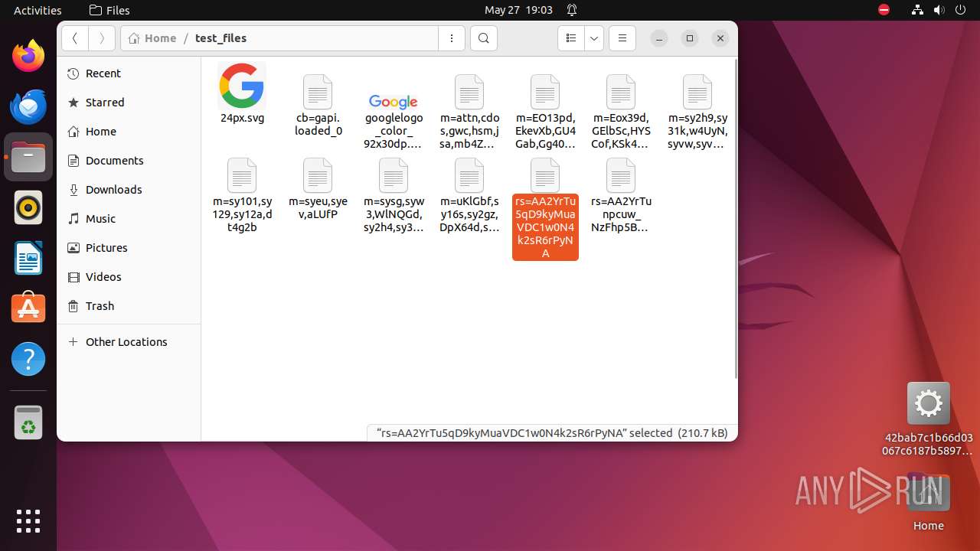Open Home in the sidebar
Image resolution: width=980 pixels, height=551 pixels.
[129, 132]
